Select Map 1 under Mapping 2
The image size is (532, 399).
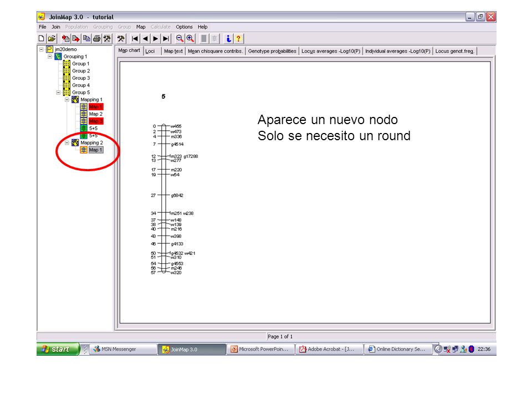[x=96, y=150]
